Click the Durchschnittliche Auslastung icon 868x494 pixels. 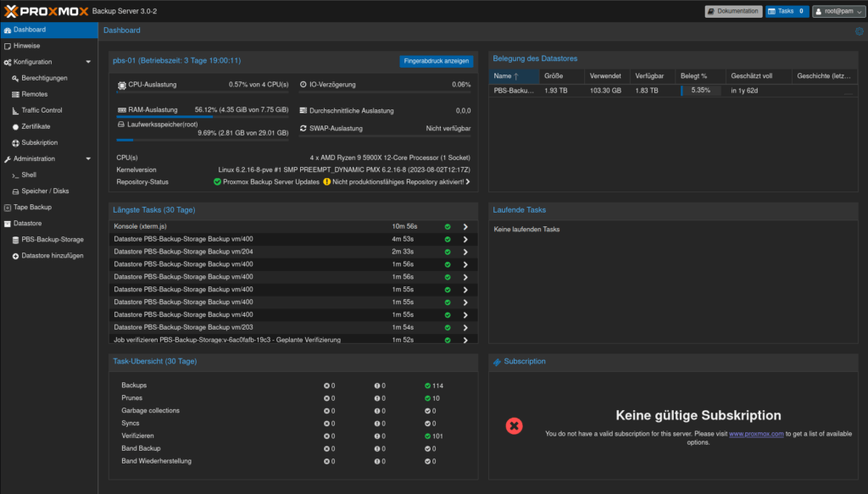pos(303,111)
